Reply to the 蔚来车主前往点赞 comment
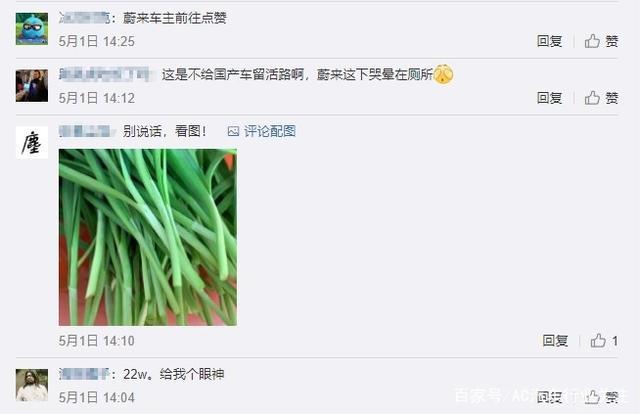The width and height of the screenshot is (640, 414). 549,41
